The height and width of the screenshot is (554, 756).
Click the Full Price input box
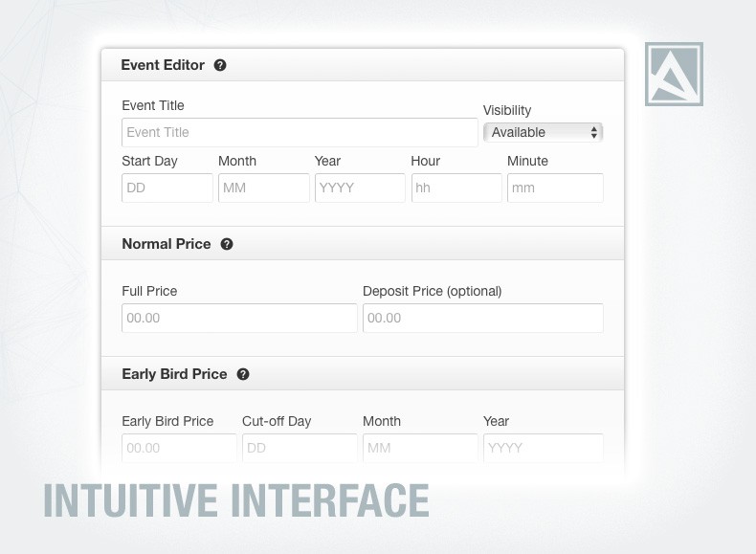click(239, 318)
